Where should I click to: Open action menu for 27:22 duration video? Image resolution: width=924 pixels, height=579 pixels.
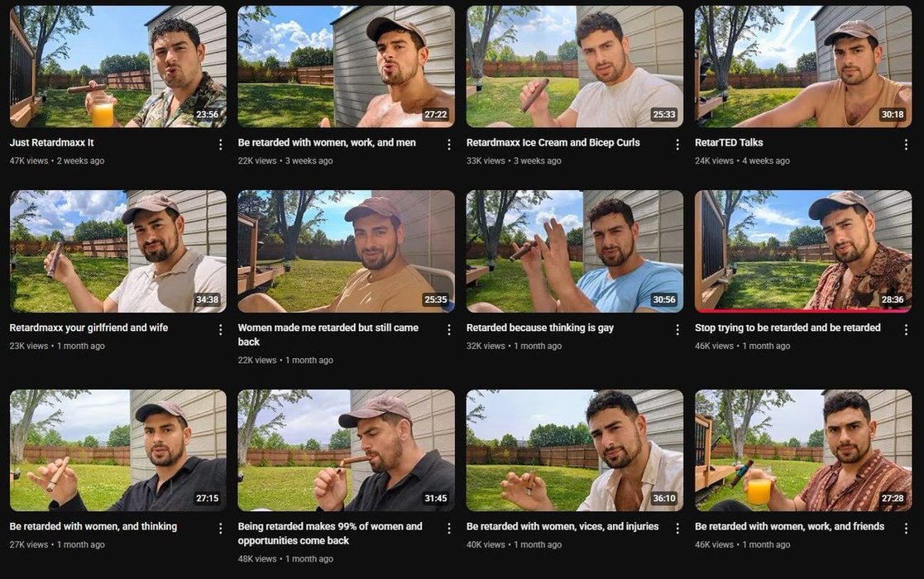pos(449,144)
